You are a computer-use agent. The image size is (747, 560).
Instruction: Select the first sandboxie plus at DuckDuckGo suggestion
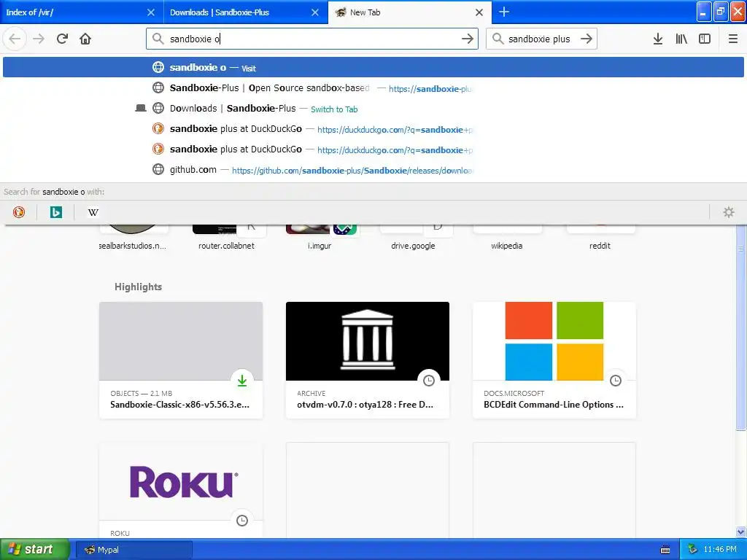coord(373,129)
